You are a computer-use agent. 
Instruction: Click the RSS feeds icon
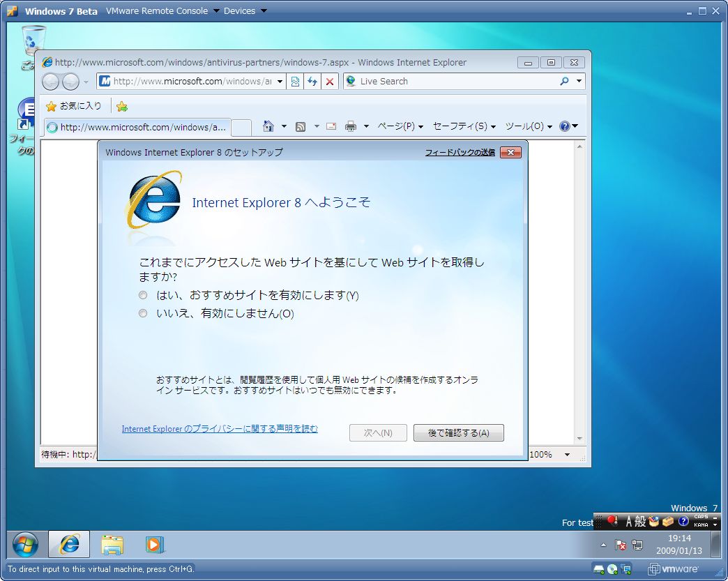(301, 126)
